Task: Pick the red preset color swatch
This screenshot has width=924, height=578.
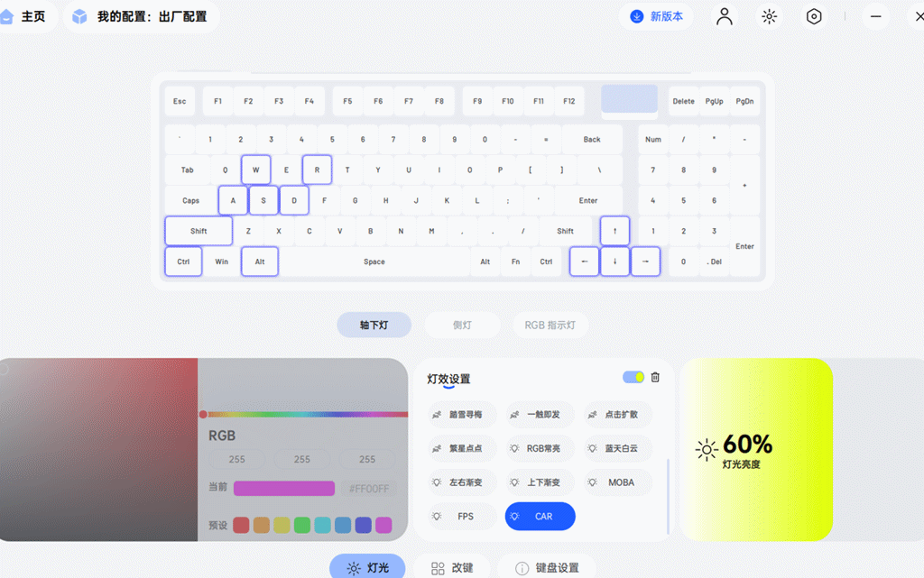Action: [x=241, y=525]
